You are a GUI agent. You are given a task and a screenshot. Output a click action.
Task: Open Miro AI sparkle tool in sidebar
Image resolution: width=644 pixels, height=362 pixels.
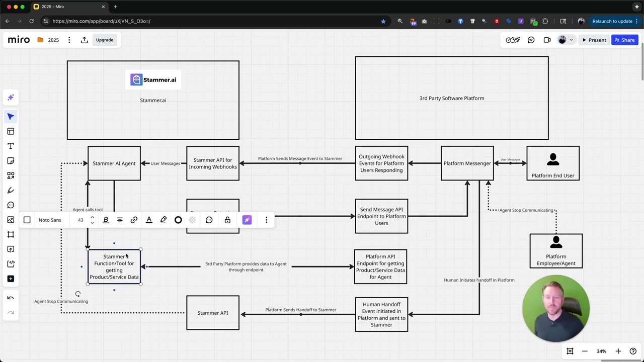(x=11, y=98)
